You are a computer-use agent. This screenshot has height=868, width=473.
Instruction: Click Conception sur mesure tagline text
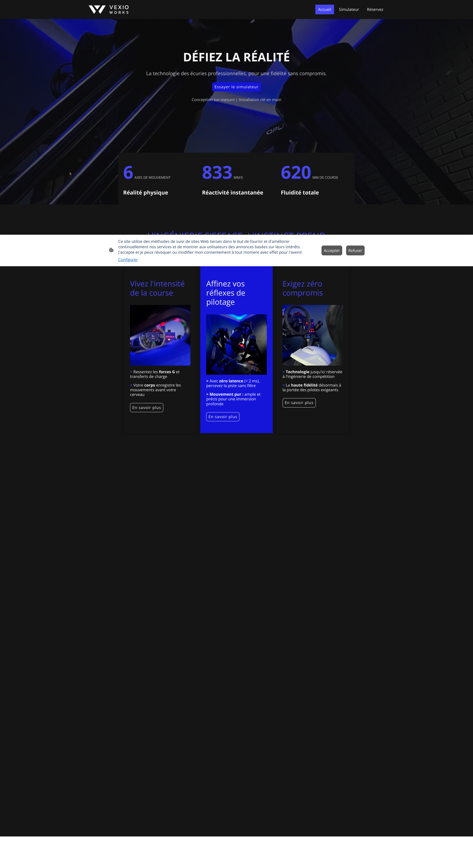click(213, 100)
